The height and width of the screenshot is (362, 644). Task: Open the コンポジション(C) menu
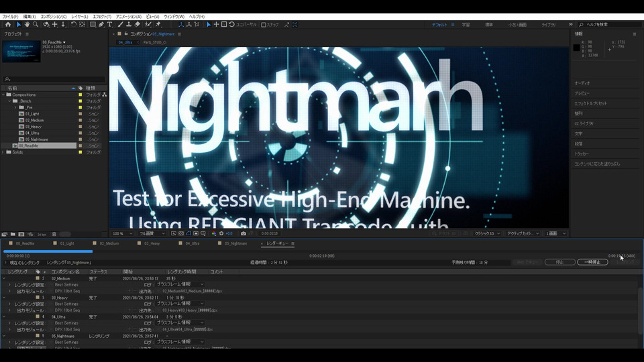click(x=54, y=17)
